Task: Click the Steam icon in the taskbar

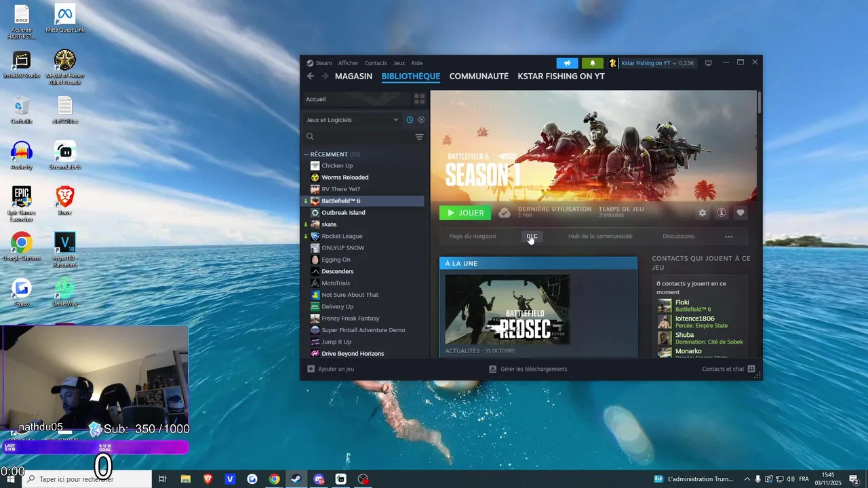Action: [x=296, y=479]
